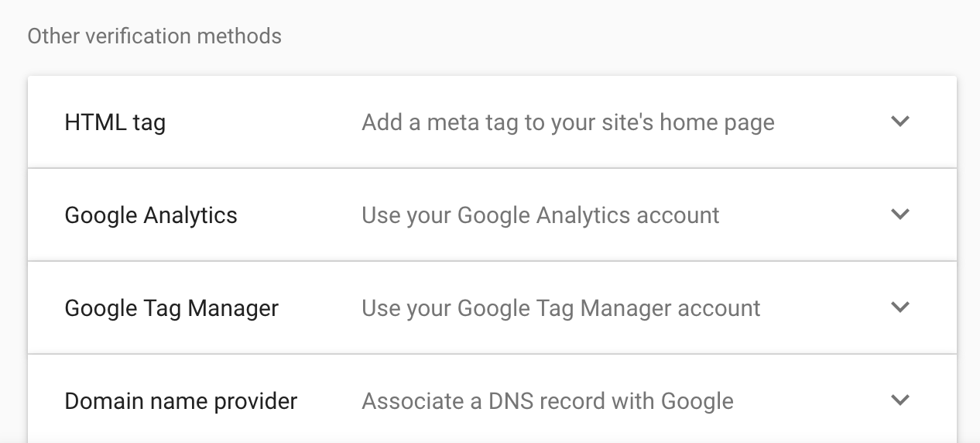980x443 pixels.
Task: Click "Associate a DNS record with Google" text
Action: [547, 401]
